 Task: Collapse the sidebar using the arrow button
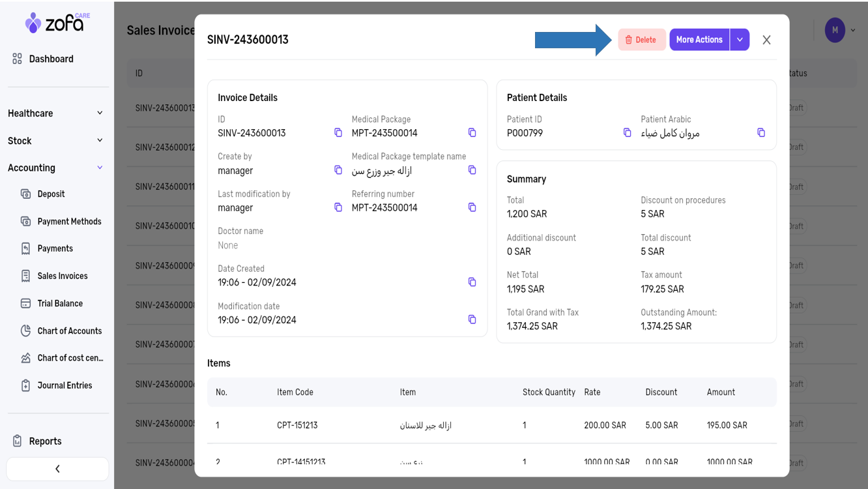[x=57, y=469]
